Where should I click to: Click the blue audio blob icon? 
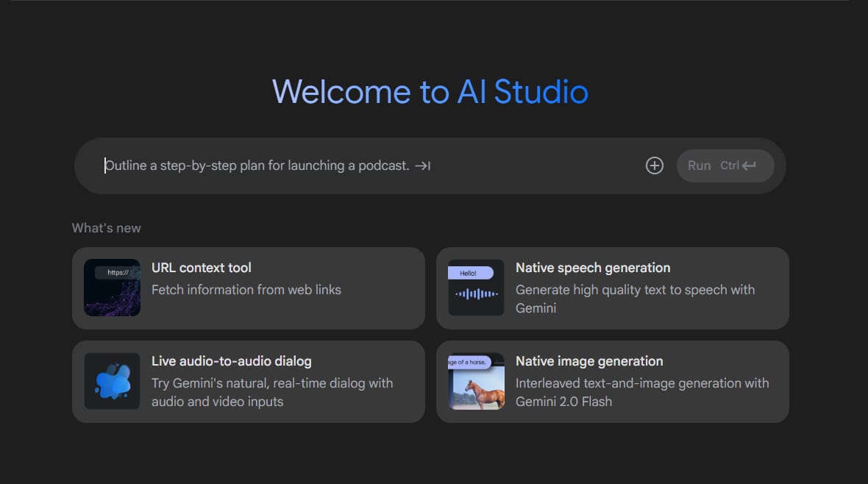(112, 382)
